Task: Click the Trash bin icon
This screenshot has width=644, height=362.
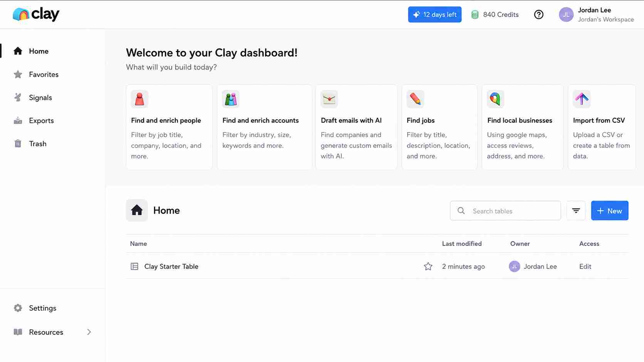Action: pos(18,143)
